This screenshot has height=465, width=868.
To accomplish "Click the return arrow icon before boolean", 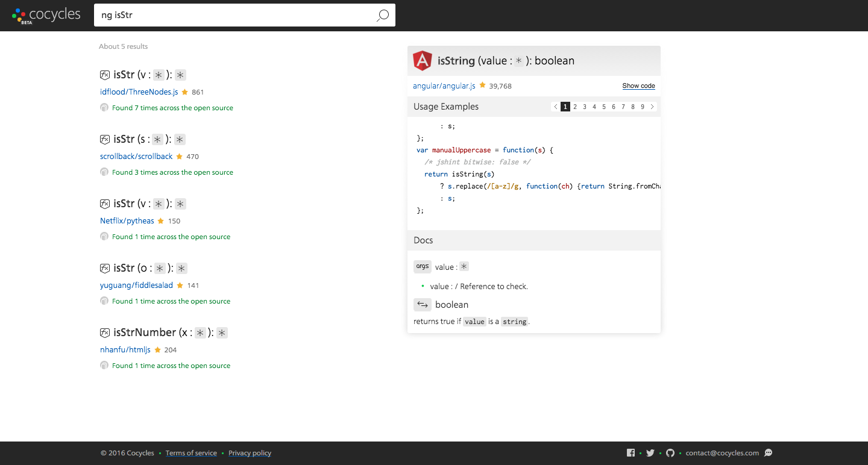I will tap(423, 304).
